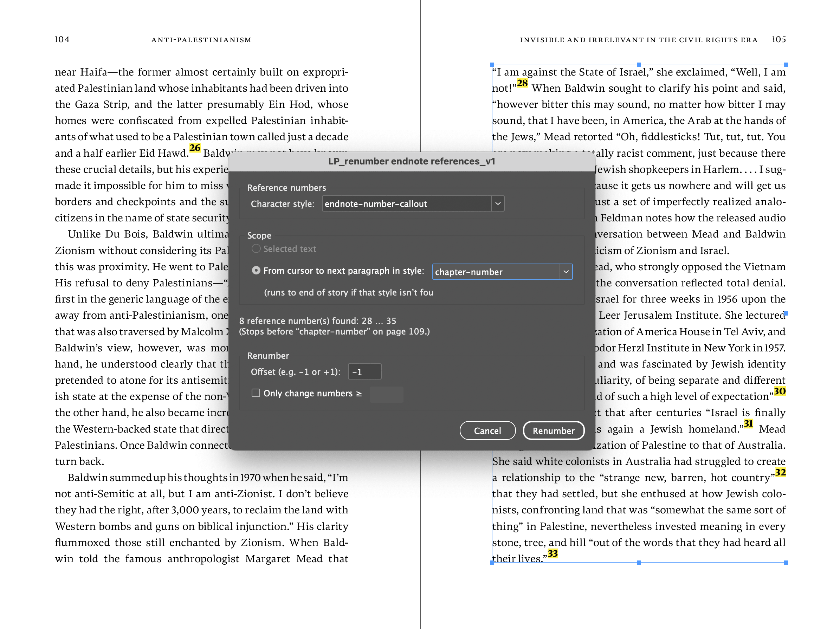The height and width of the screenshot is (629, 840).
Task: Click page number 105 in header
Action: coord(778,39)
